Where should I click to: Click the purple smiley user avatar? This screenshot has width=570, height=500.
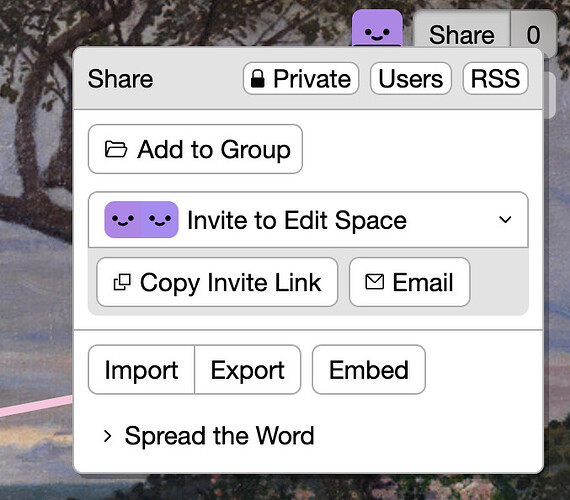(377, 28)
